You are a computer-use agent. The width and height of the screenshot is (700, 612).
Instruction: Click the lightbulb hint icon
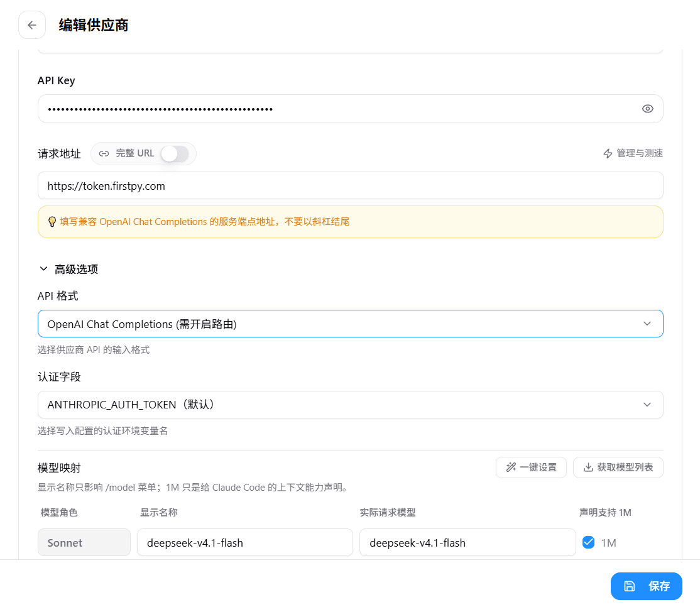point(52,222)
